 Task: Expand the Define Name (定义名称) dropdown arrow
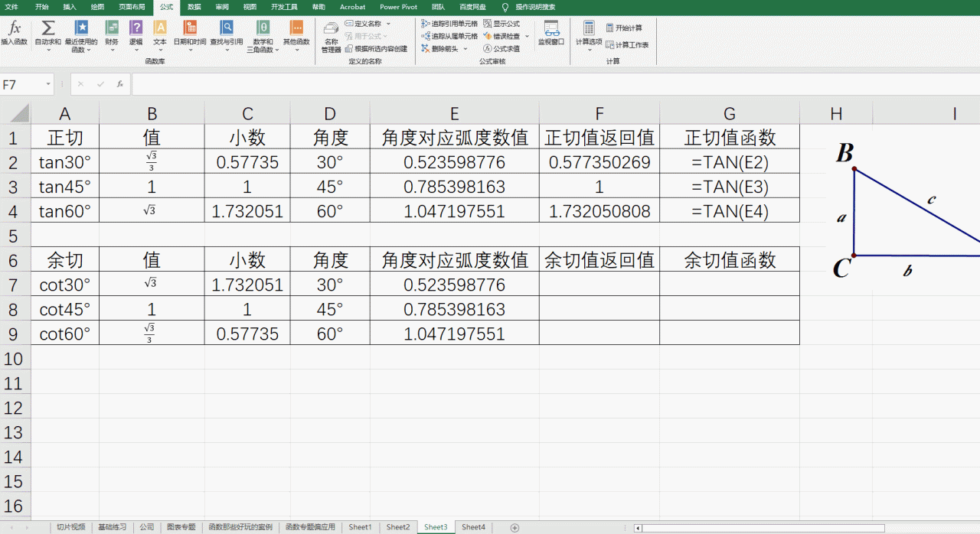[387, 24]
